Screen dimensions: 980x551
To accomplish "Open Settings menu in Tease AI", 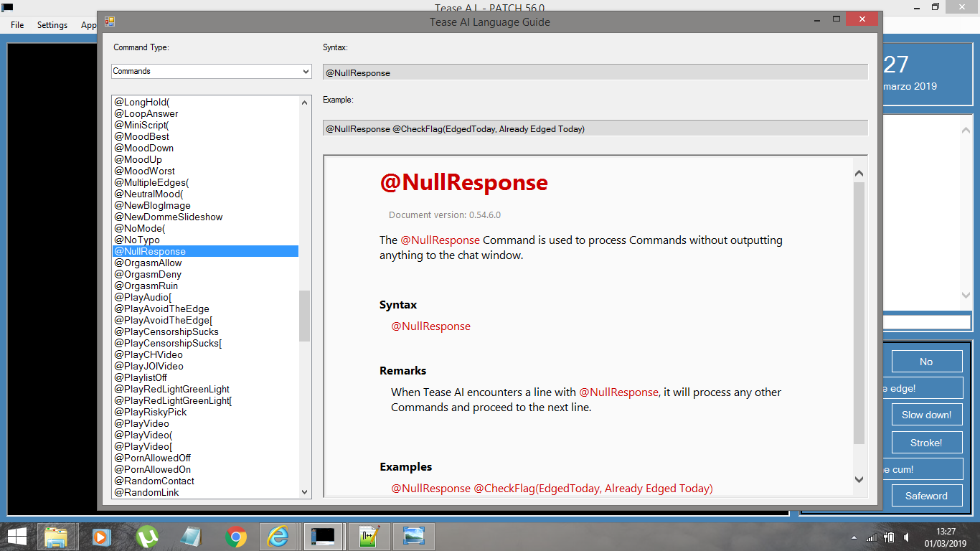I will point(52,24).
